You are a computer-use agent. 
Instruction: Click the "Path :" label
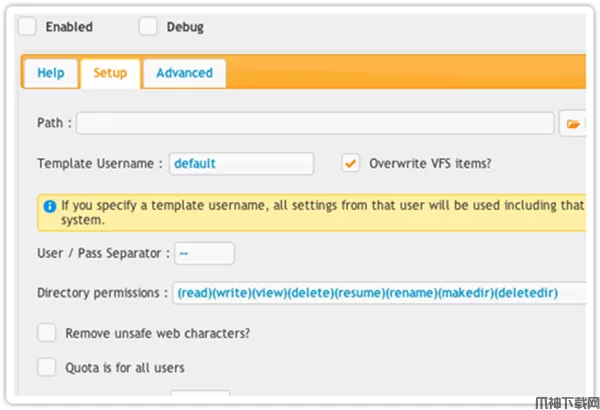(54, 123)
